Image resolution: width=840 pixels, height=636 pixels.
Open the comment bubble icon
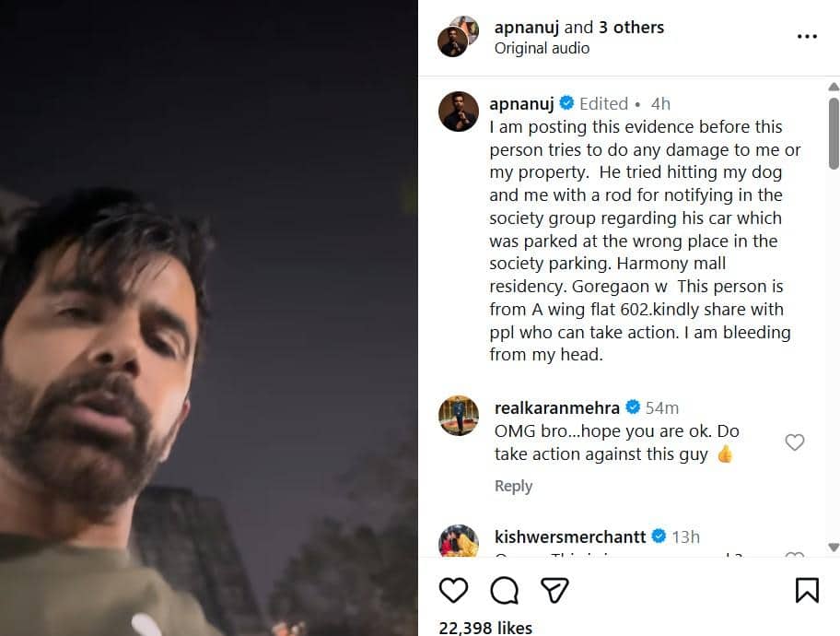[503, 589]
